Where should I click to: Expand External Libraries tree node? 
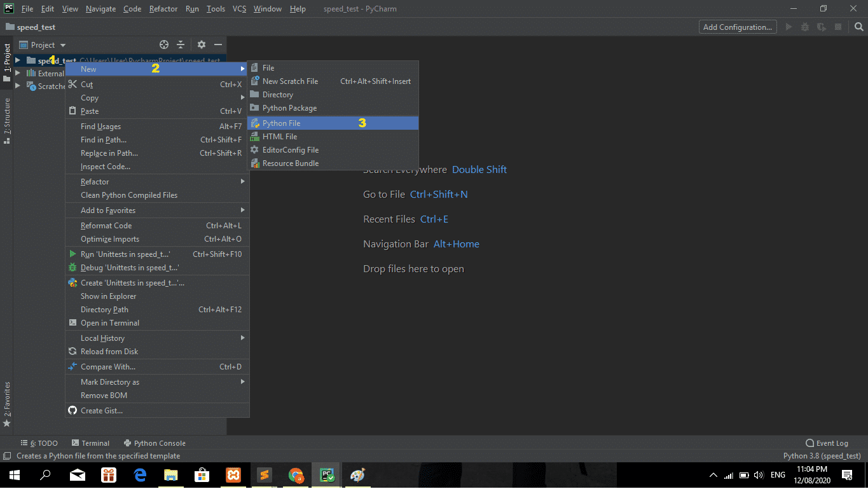click(18, 73)
